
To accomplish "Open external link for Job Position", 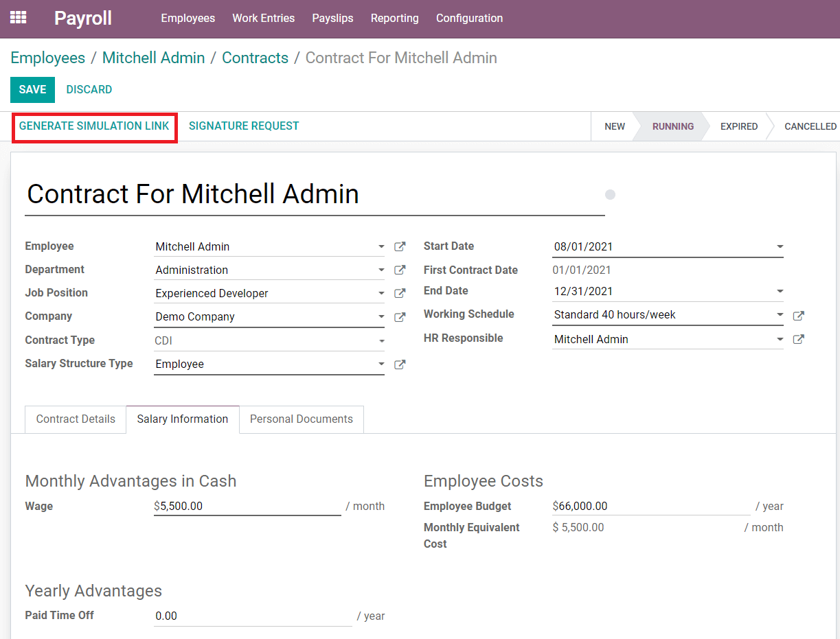I will click(400, 294).
